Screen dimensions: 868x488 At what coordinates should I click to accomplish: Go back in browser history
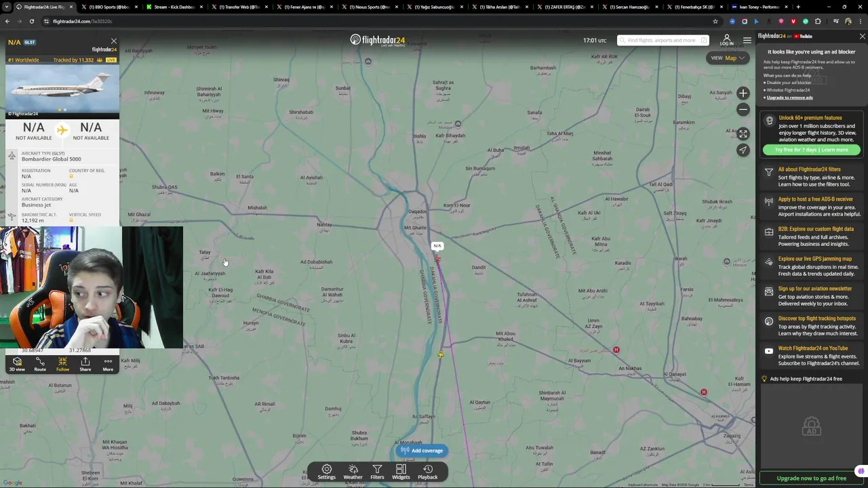[x=7, y=21]
